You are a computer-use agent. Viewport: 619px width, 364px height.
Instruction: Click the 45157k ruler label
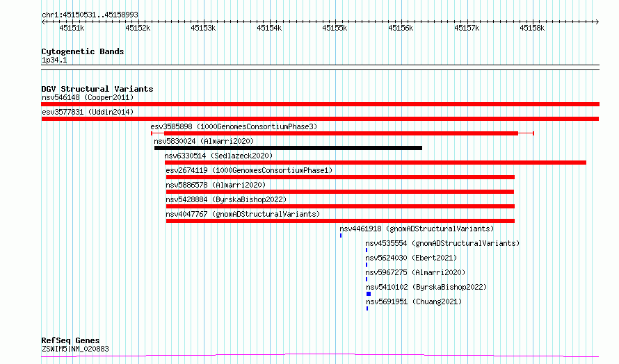coord(467,28)
